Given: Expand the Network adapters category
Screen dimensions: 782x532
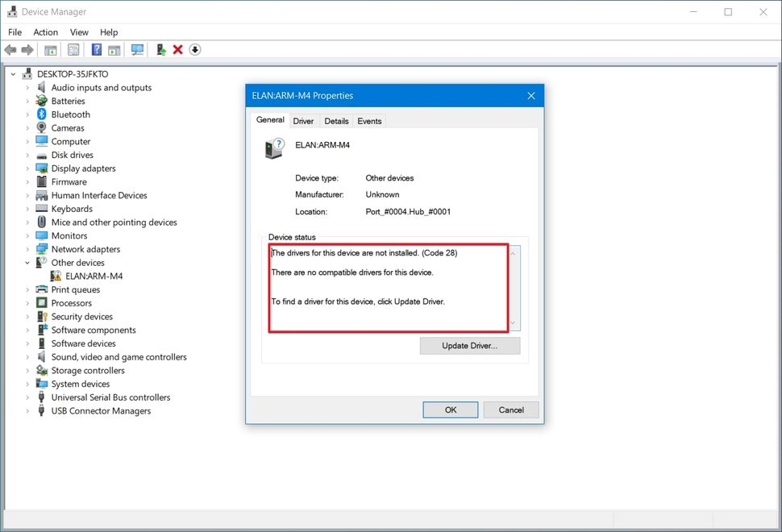Looking at the screenshot, I should pos(27,249).
